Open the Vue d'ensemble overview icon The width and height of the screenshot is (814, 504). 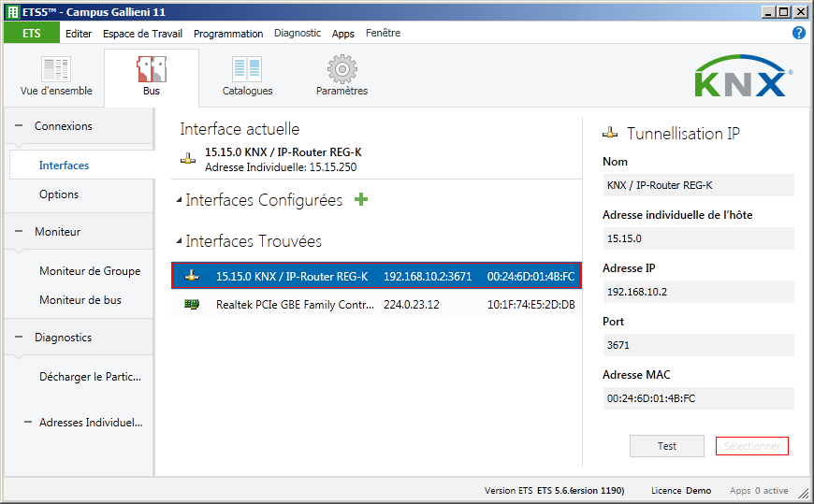coord(56,69)
